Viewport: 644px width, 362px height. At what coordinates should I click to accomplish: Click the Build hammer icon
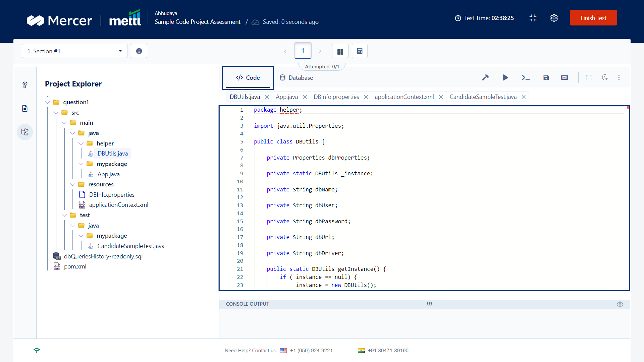(485, 78)
